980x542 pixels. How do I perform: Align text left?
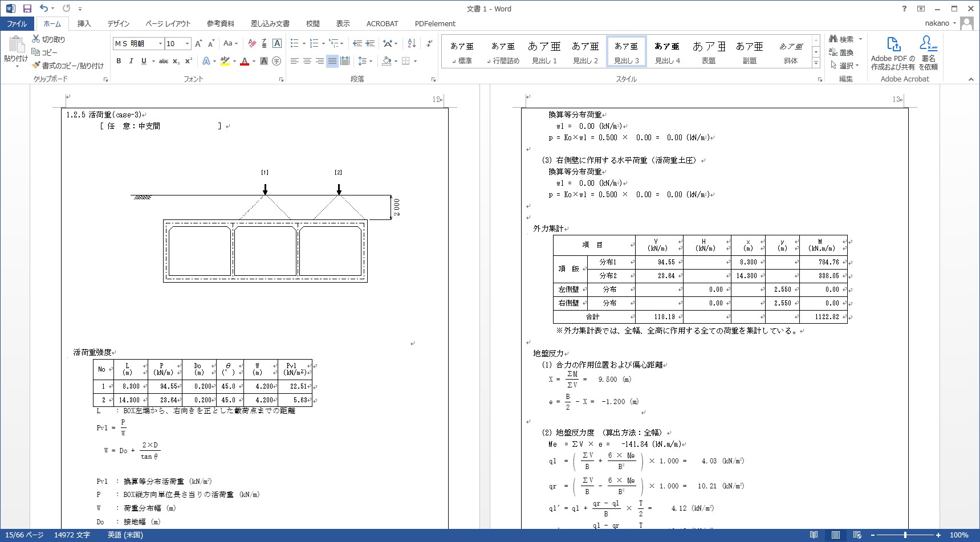[294, 61]
